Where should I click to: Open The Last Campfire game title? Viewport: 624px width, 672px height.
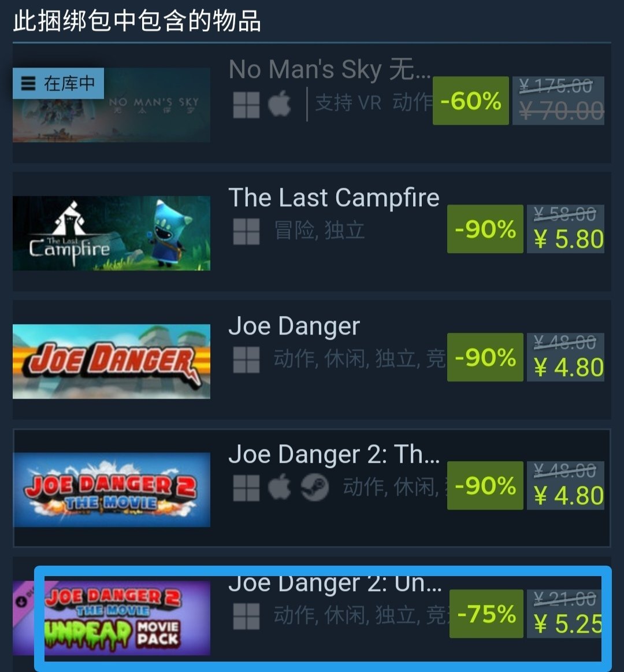click(x=334, y=198)
